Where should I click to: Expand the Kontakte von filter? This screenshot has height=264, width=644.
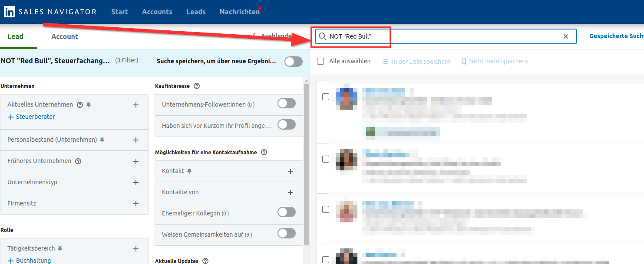[x=291, y=192]
